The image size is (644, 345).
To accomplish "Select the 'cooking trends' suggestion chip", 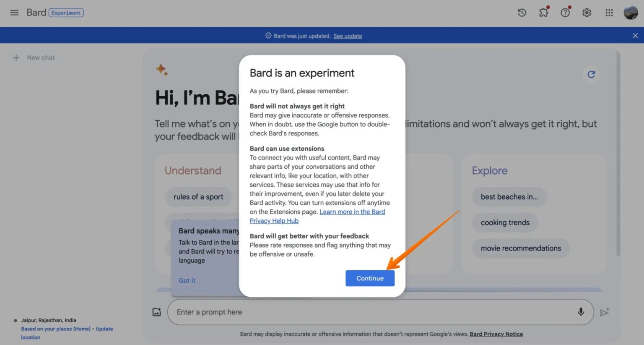I will point(505,222).
